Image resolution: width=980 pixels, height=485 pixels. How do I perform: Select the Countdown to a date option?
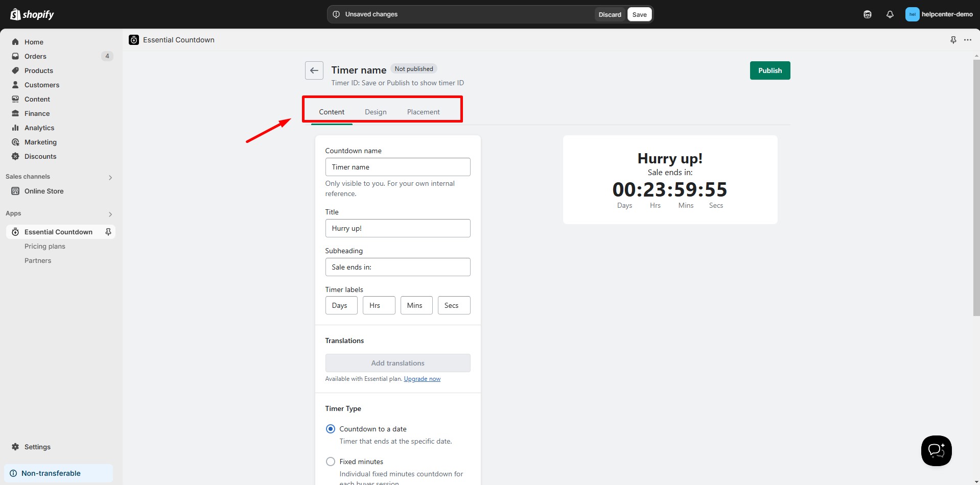tap(331, 429)
